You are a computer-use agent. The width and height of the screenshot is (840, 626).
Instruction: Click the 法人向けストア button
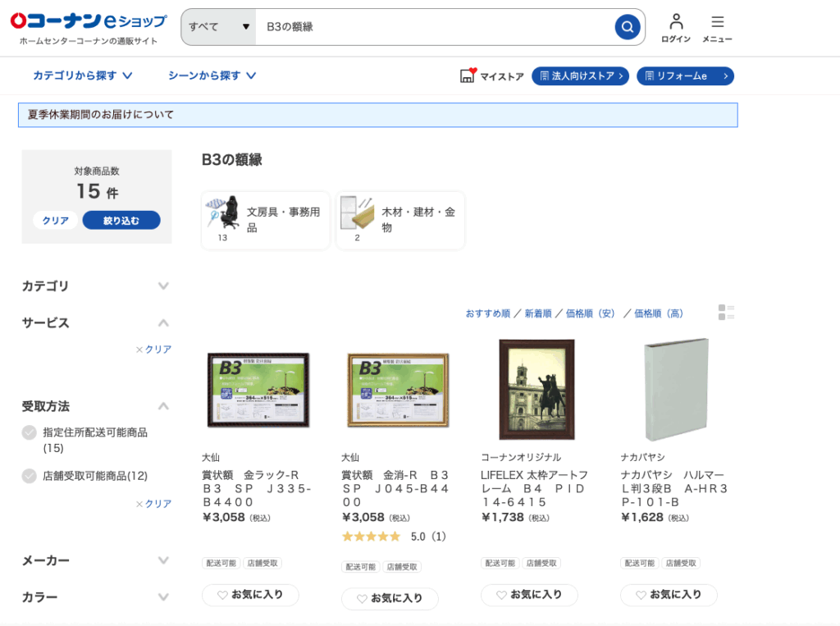click(x=580, y=76)
